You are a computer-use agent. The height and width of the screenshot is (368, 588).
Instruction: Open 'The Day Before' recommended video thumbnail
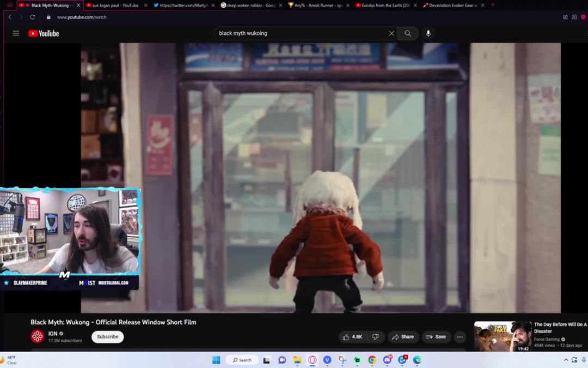[x=503, y=336]
